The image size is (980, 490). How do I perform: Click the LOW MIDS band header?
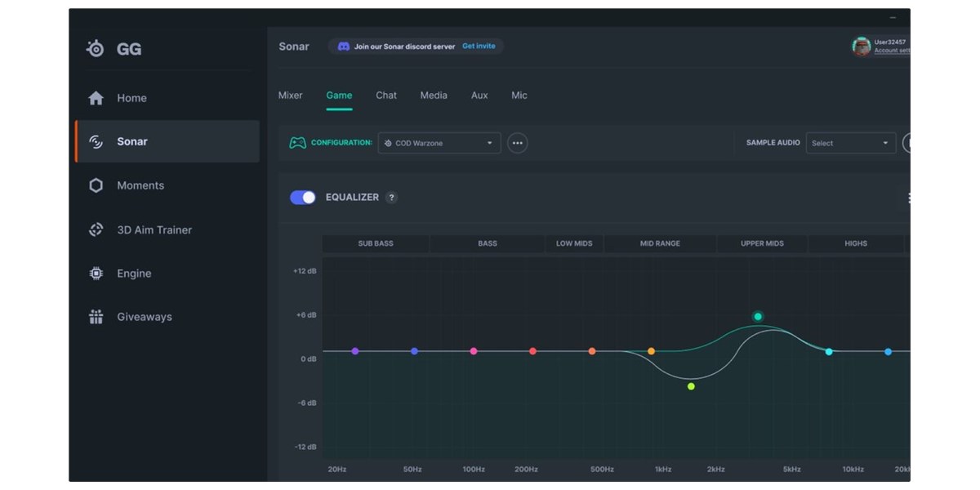coord(574,243)
